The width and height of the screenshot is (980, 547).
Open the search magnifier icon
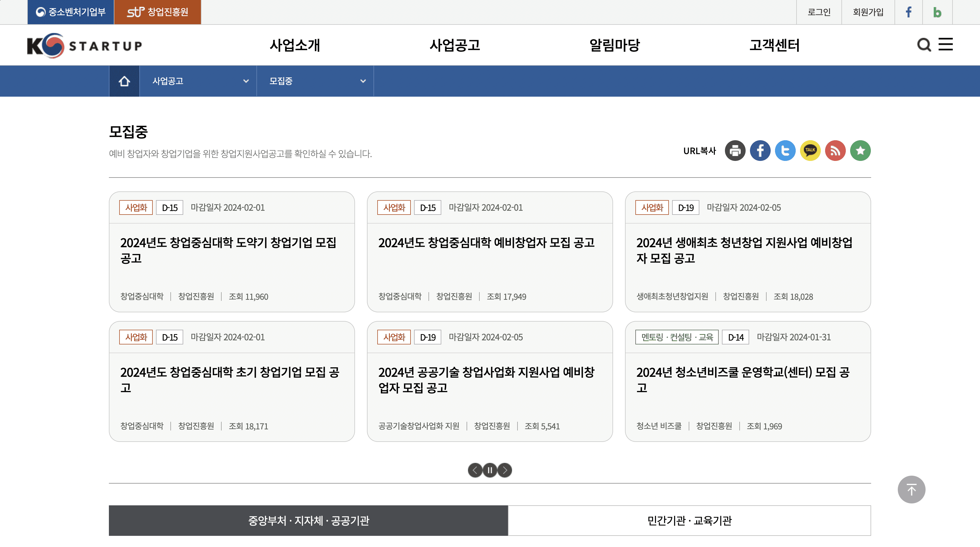tap(924, 45)
